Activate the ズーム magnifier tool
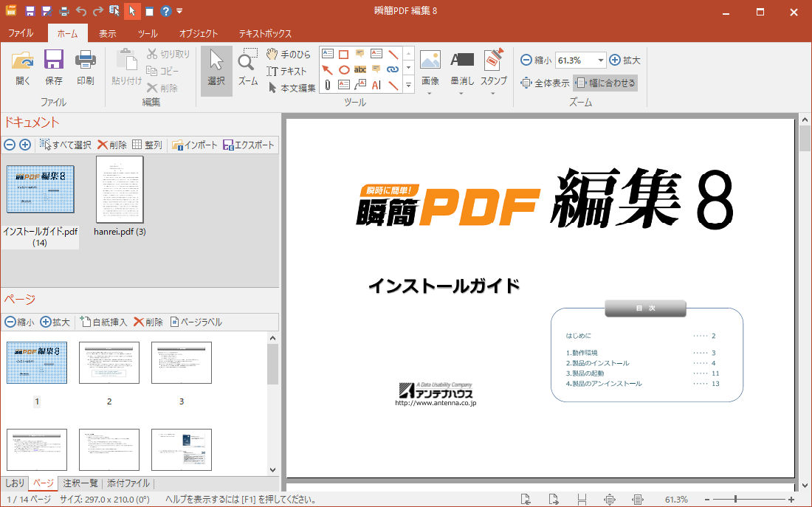Viewport: 812px width, 507px height. (248, 67)
